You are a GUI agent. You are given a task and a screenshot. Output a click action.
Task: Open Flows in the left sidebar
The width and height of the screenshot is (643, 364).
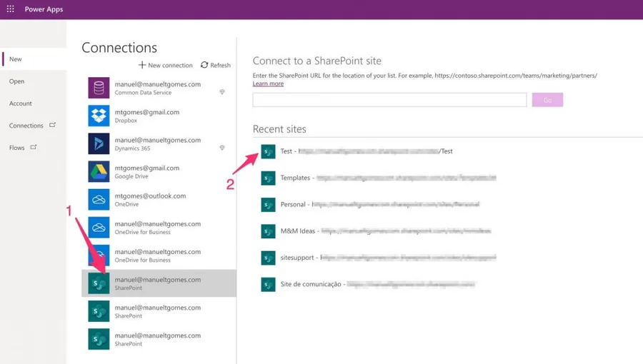click(x=17, y=148)
